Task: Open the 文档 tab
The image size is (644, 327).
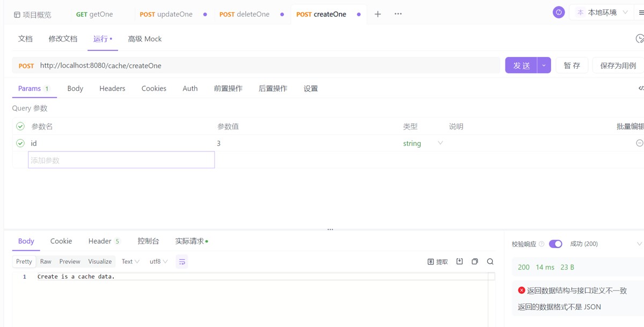Action: tap(25, 39)
